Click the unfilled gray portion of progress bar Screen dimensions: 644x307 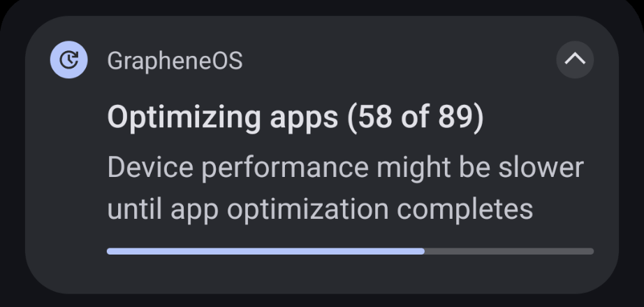tap(508, 251)
